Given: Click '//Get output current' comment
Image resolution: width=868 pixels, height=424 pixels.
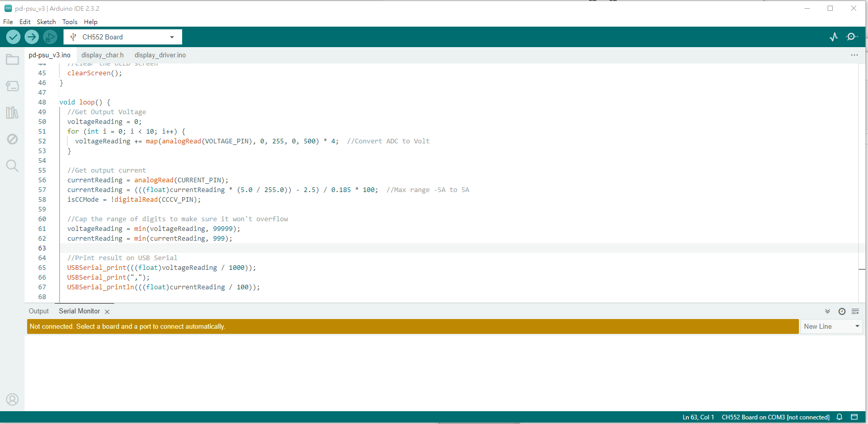Looking at the screenshot, I should pyautogui.click(x=106, y=171).
